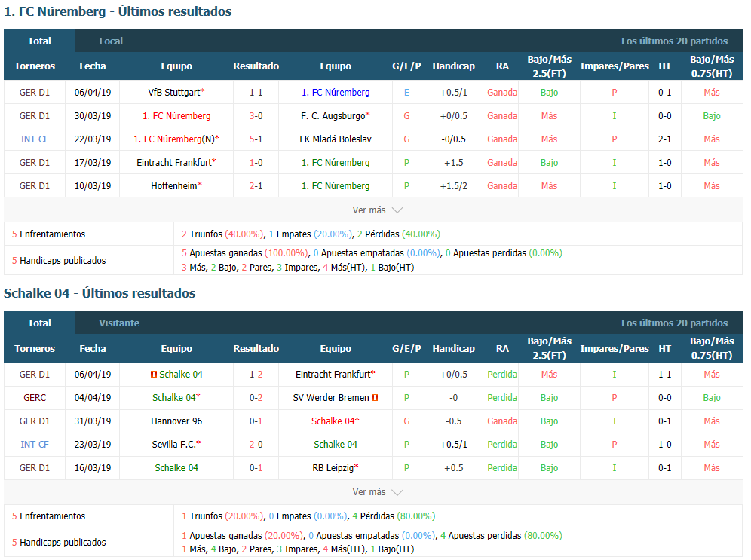Click Schalke 04 in the Sevilla F.C. row

click(x=336, y=445)
